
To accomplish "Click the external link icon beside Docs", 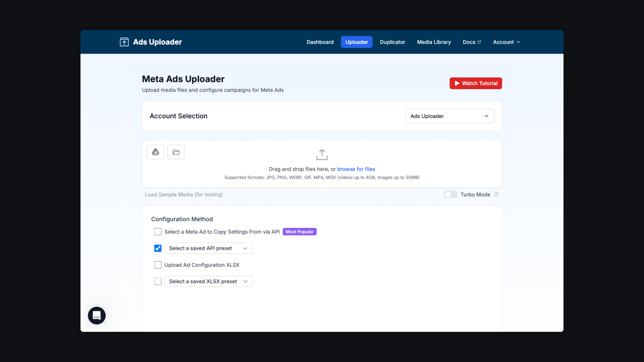I will pyautogui.click(x=479, y=42).
